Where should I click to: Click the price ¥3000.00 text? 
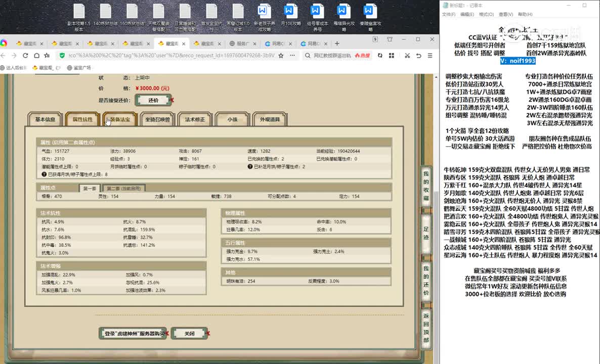pos(152,88)
